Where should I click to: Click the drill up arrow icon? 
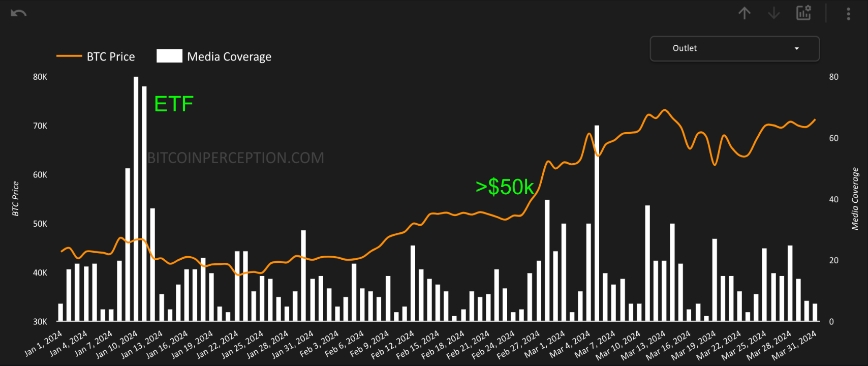point(745,13)
